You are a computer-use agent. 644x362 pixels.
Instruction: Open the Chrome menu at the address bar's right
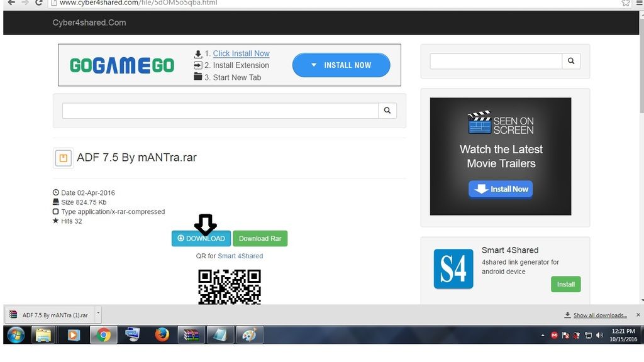click(639, 3)
